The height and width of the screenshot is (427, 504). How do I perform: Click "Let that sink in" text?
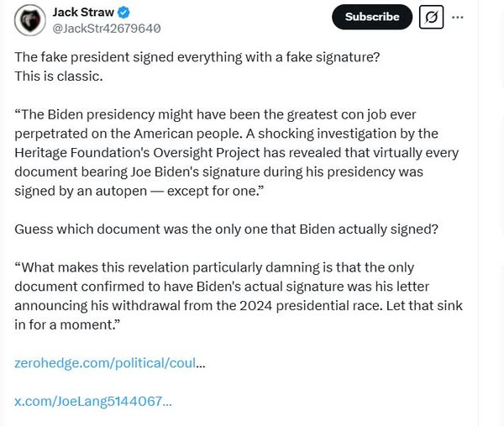coord(420,305)
